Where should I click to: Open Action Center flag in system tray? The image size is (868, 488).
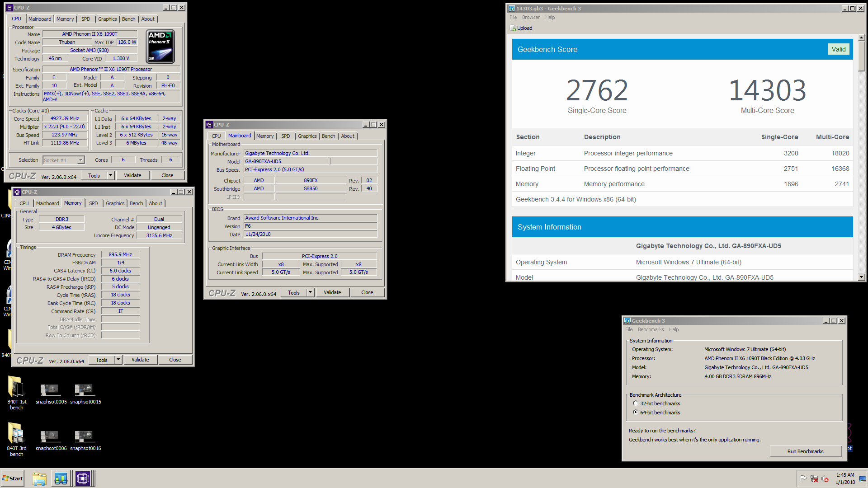click(x=803, y=479)
